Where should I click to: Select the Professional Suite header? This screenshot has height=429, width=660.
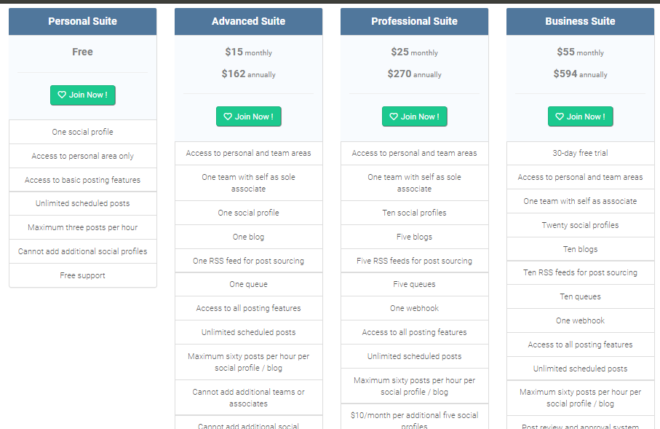click(x=414, y=21)
